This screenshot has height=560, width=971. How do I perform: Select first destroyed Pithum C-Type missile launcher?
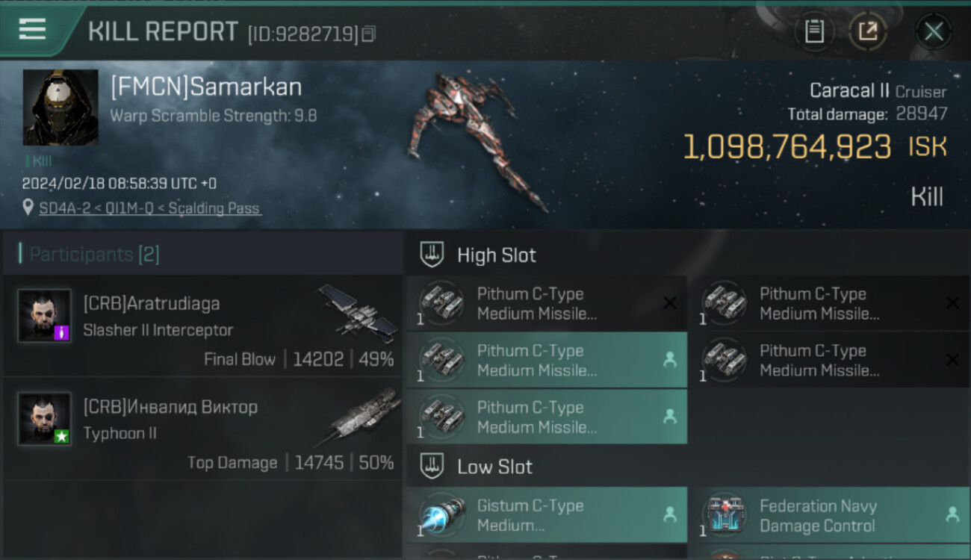pyautogui.click(x=547, y=303)
